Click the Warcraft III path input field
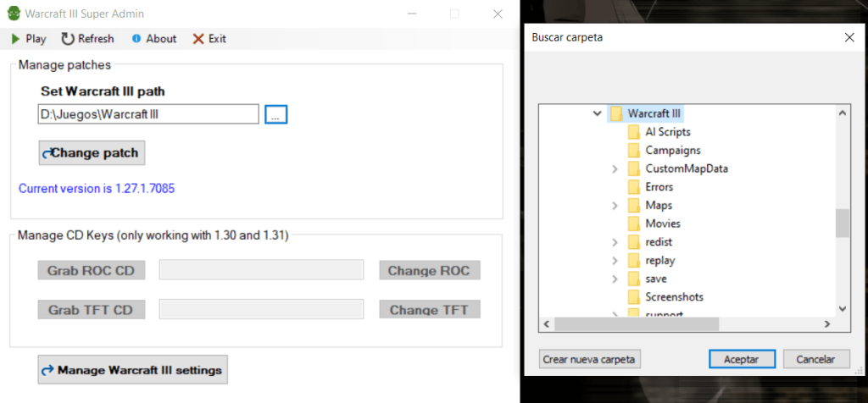Viewport: 868px width, 403px height. 148,114
